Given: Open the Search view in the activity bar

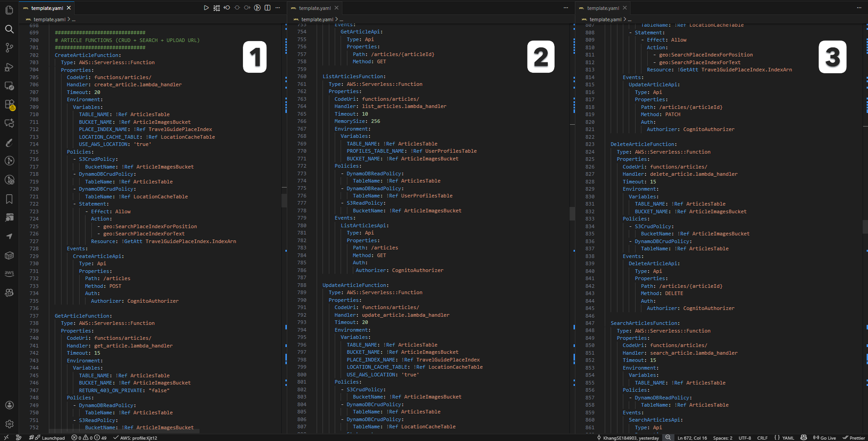Looking at the screenshot, I should pos(9,29).
